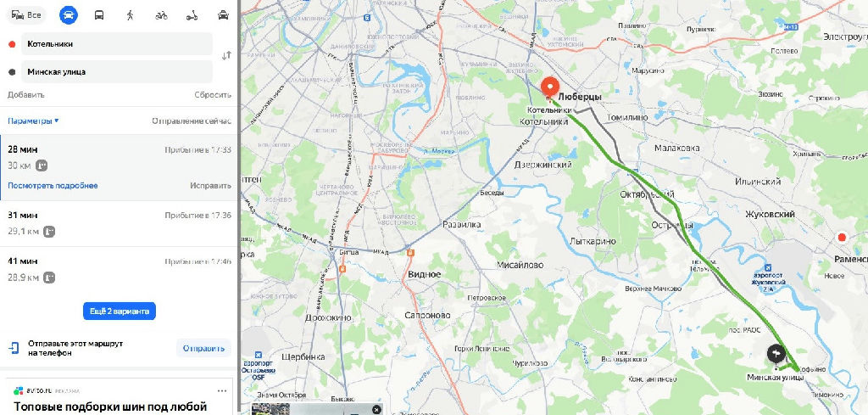Select the Все transport modes tab
Screen dimensions: 868x415
[x=26, y=15]
